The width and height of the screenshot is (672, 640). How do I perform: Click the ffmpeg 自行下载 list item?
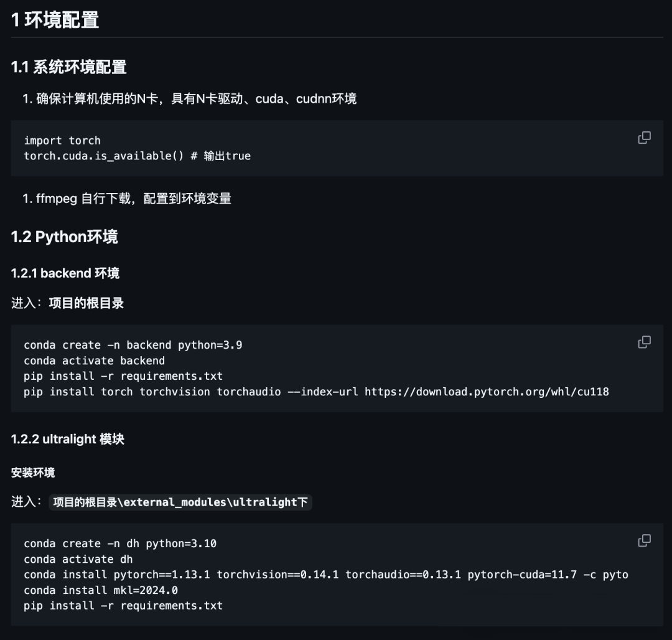coord(127,199)
